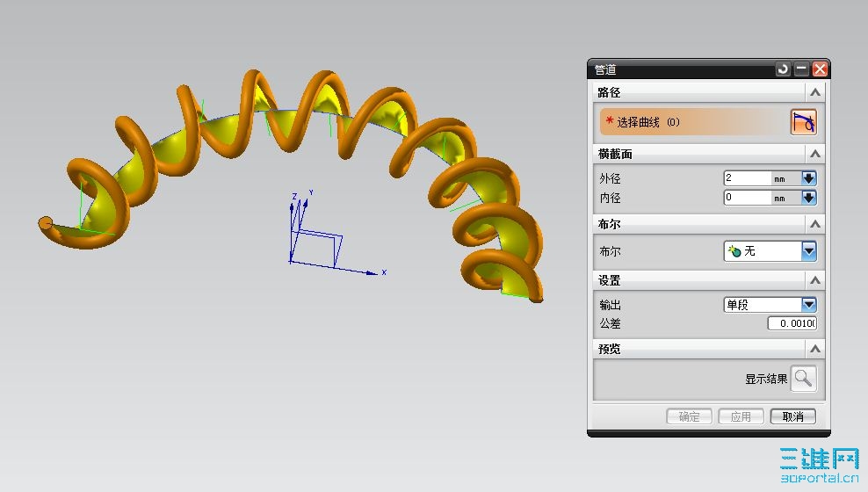Collapse the 设置 section
The image size is (868, 492).
[815, 280]
